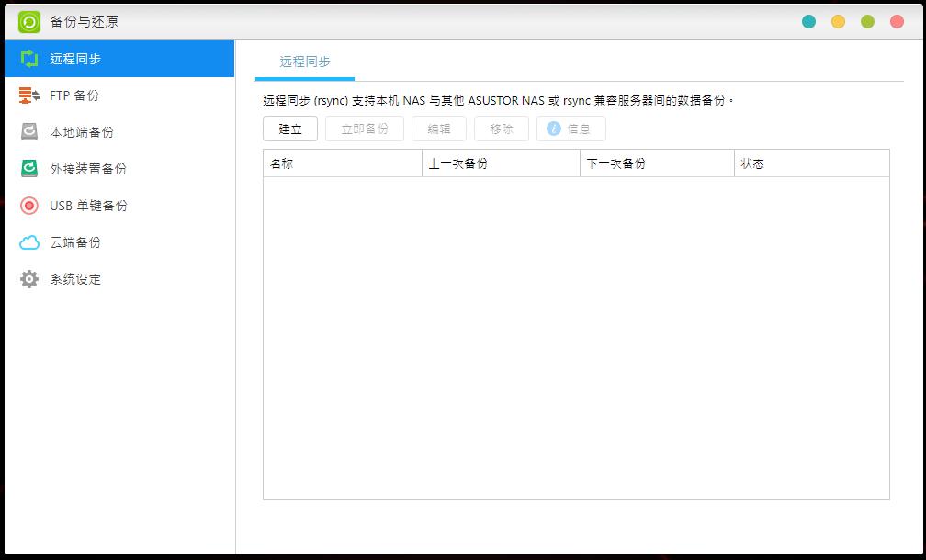Switch to 本地端备份 in the sidebar

click(80, 131)
